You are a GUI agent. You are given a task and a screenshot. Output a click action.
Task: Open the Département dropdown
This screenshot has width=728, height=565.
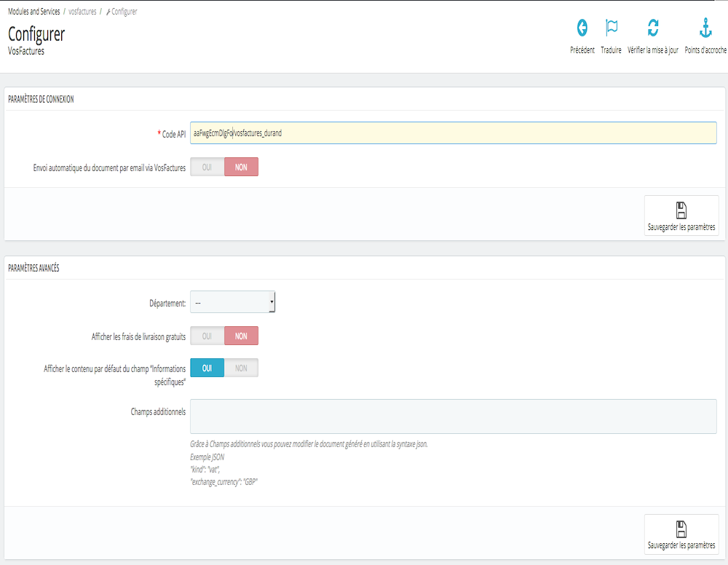click(x=233, y=302)
